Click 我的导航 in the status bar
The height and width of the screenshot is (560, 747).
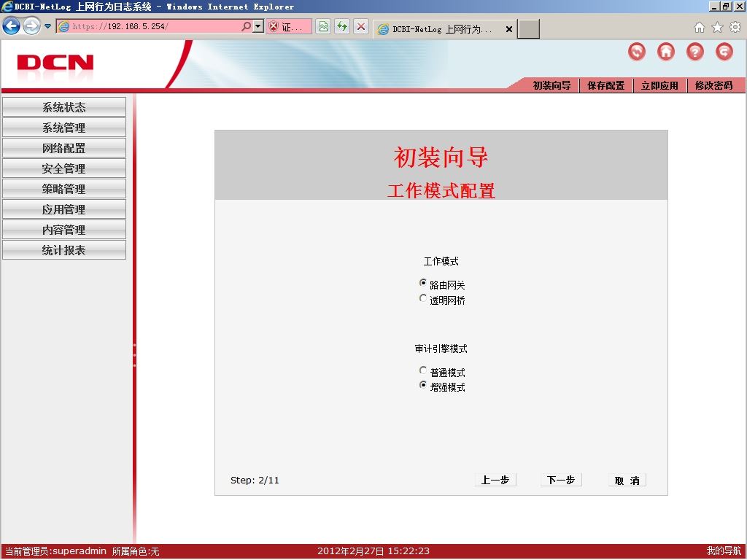coord(724,551)
